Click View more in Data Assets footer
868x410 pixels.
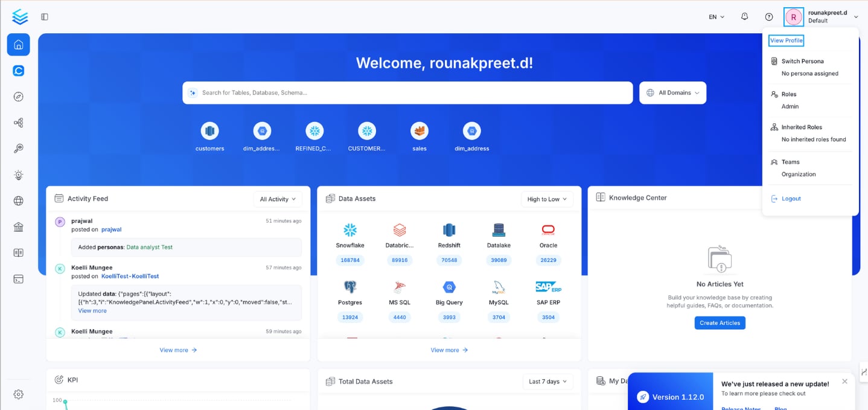point(449,350)
